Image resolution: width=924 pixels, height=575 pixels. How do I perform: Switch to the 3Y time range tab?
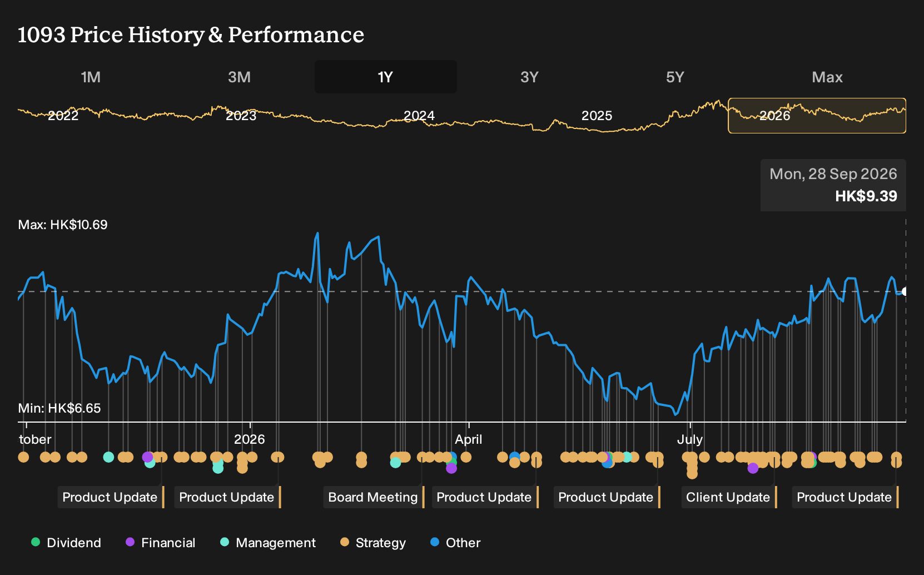point(529,77)
